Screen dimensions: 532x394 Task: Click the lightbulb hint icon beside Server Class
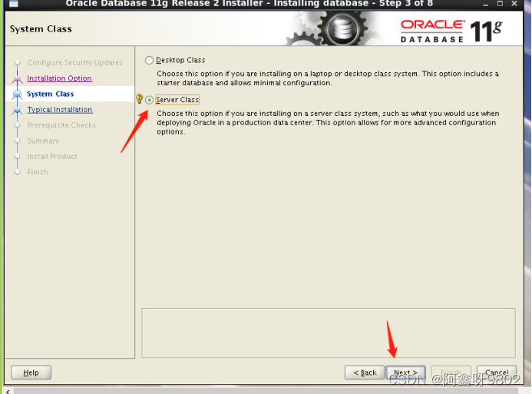(139, 99)
